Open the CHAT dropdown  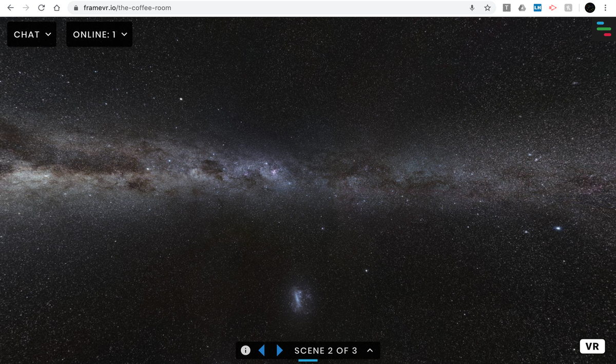click(x=32, y=34)
